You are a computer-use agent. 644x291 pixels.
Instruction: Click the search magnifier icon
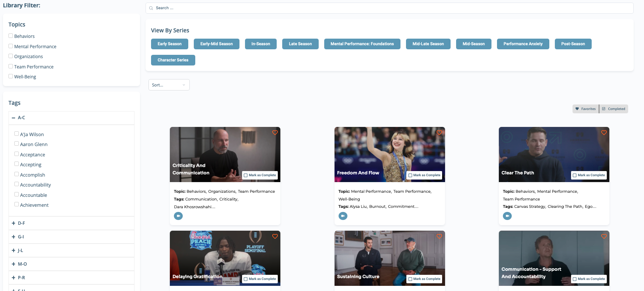(151, 8)
